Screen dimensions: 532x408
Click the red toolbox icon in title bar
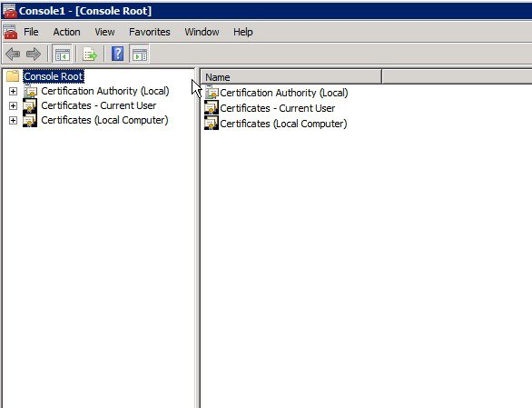pyautogui.click(x=9, y=10)
